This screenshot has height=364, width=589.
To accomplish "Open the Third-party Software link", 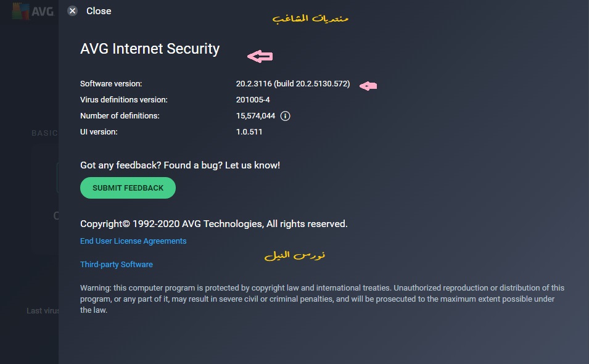I will pos(117,265).
